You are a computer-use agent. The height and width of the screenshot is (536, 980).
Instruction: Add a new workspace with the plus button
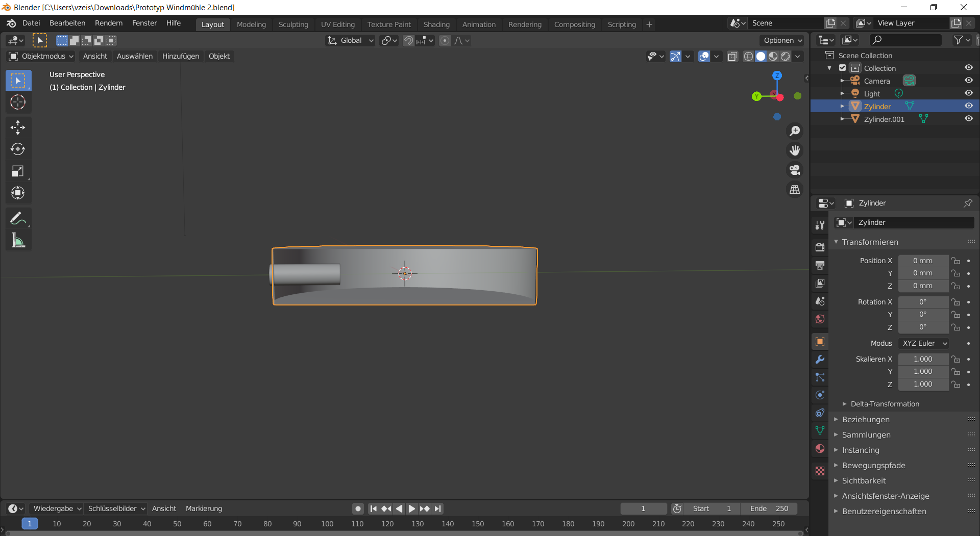coord(649,24)
